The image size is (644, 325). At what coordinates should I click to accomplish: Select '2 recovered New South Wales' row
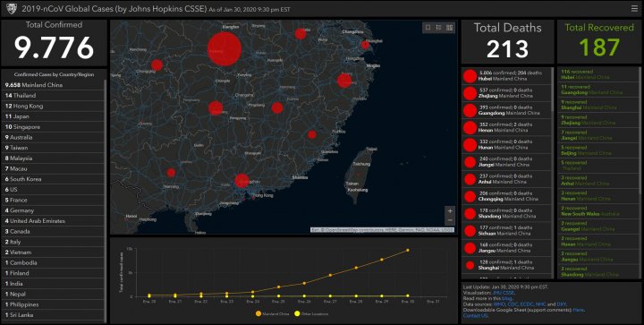tap(598, 211)
